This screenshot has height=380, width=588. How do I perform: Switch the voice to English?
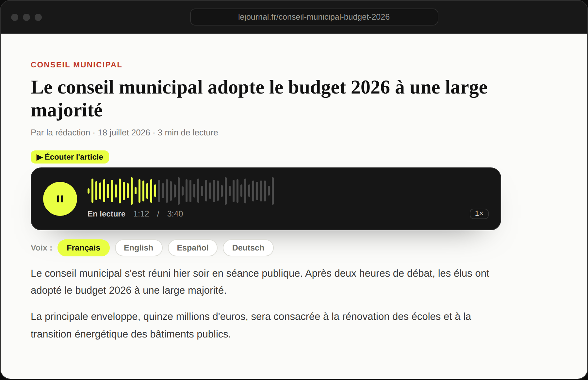point(139,248)
